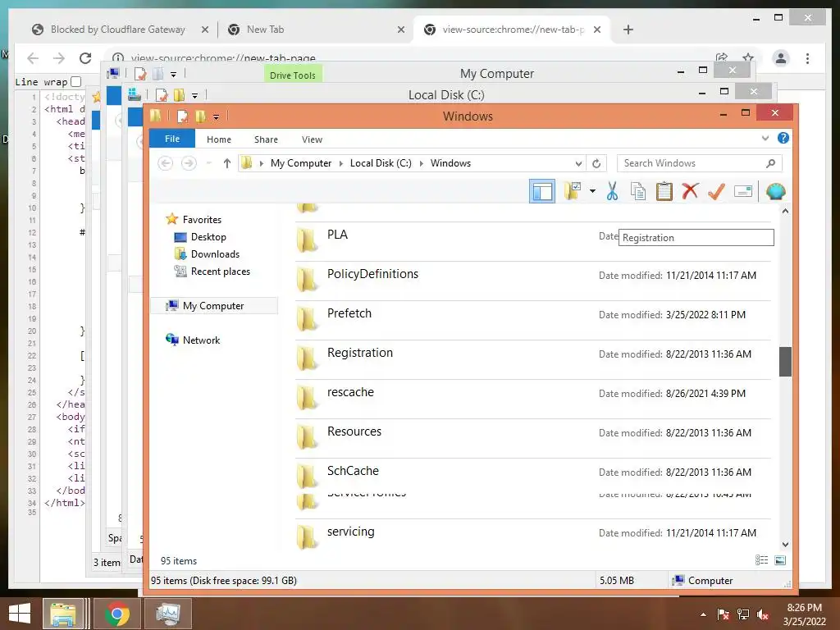Click Chrome's bookmark star icon
This screenshot has width=840, height=630.
(748, 57)
